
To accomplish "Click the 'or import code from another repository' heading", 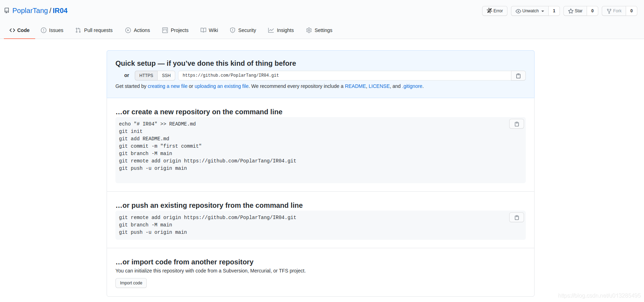I will 184,262.
